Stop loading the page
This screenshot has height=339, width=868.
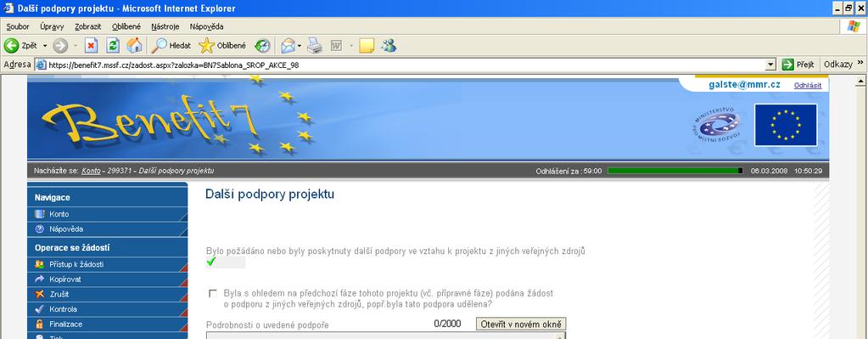[x=92, y=45]
